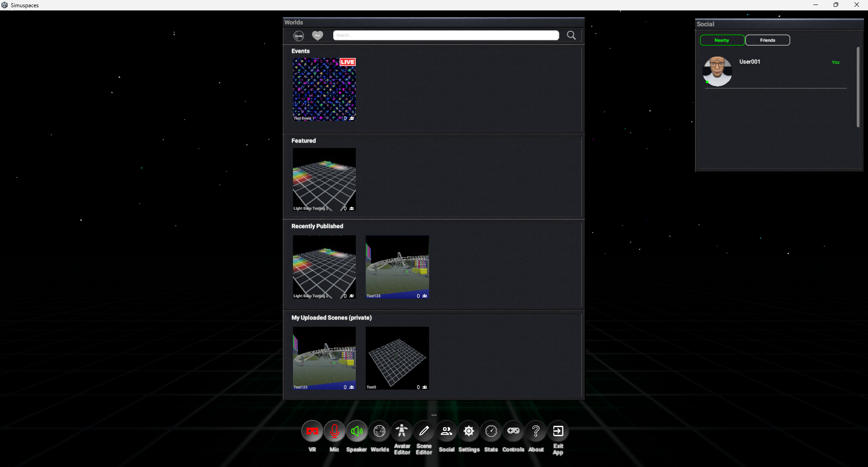This screenshot has width=868, height=467.
Task: Open Featured Light Bake Testing 2 world
Action: 324,179
